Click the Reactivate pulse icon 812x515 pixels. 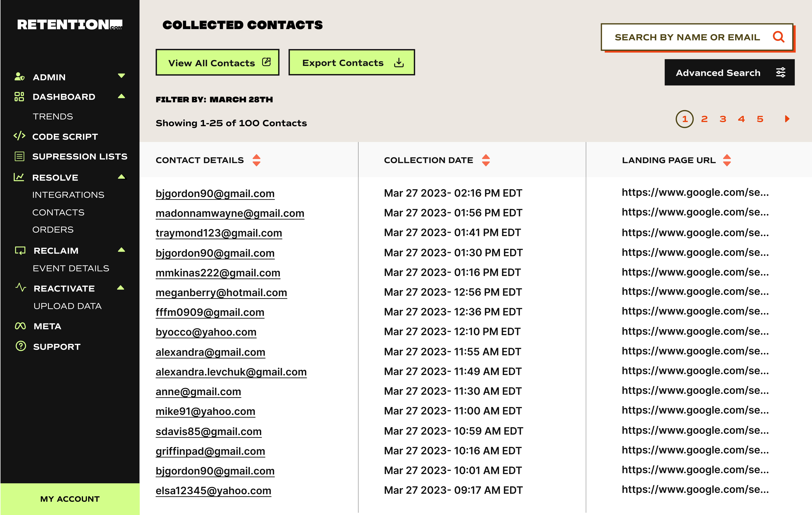21,287
